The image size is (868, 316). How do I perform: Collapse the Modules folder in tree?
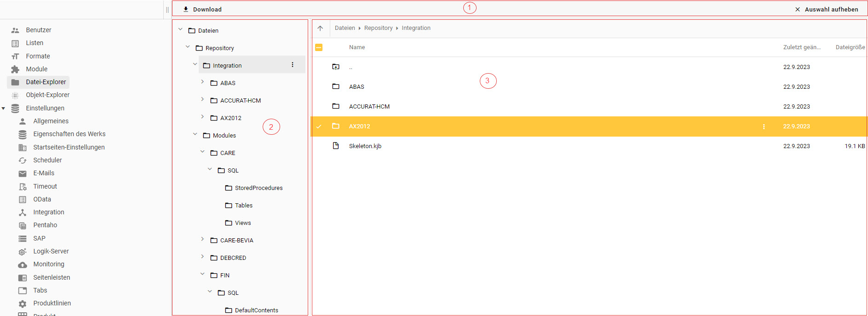[x=195, y=134]
